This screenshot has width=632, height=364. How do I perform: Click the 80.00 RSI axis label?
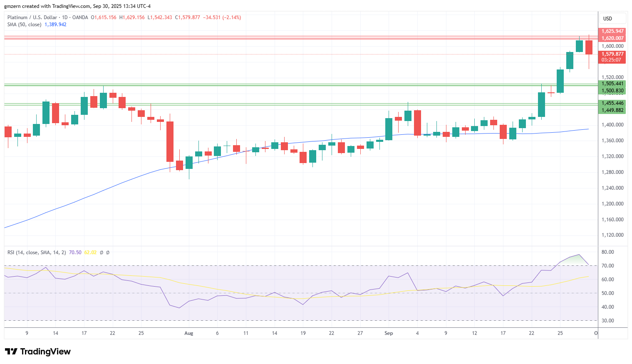coord(608,252)
